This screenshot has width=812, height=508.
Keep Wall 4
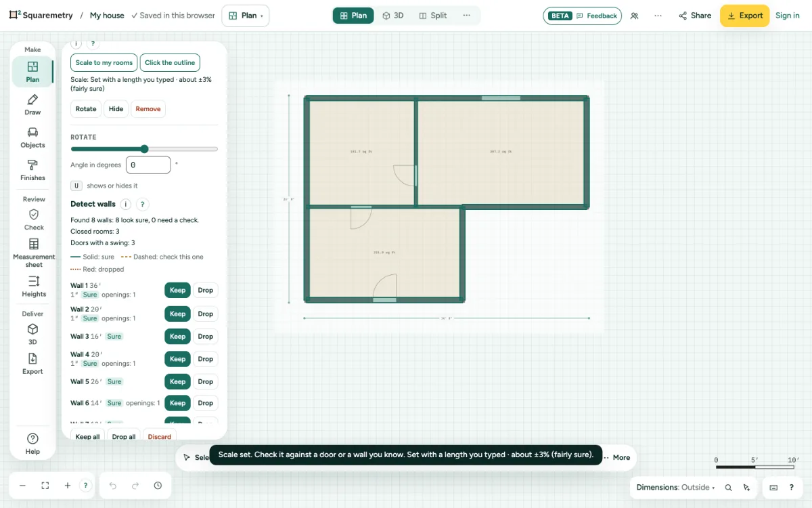[x=177, y=359]
